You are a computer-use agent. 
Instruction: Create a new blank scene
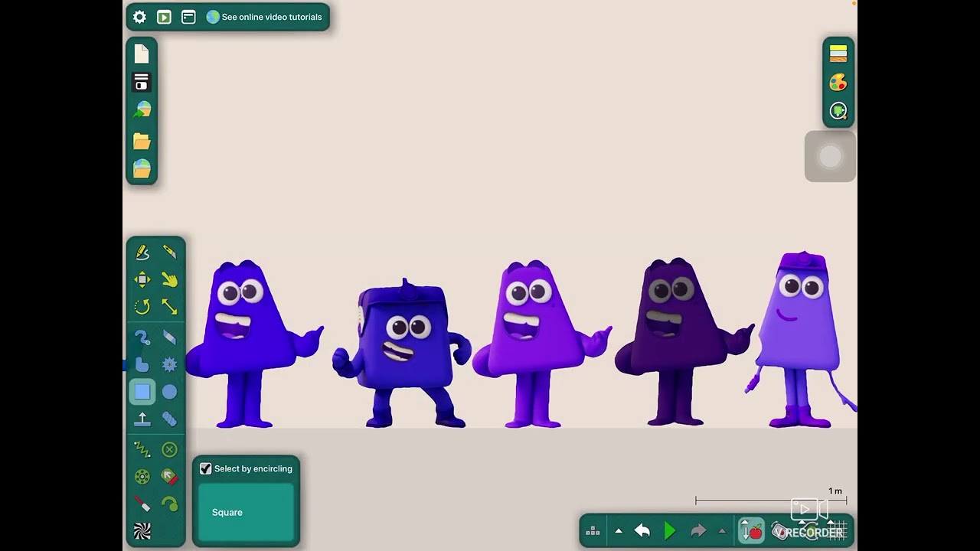tap(142, 54)
